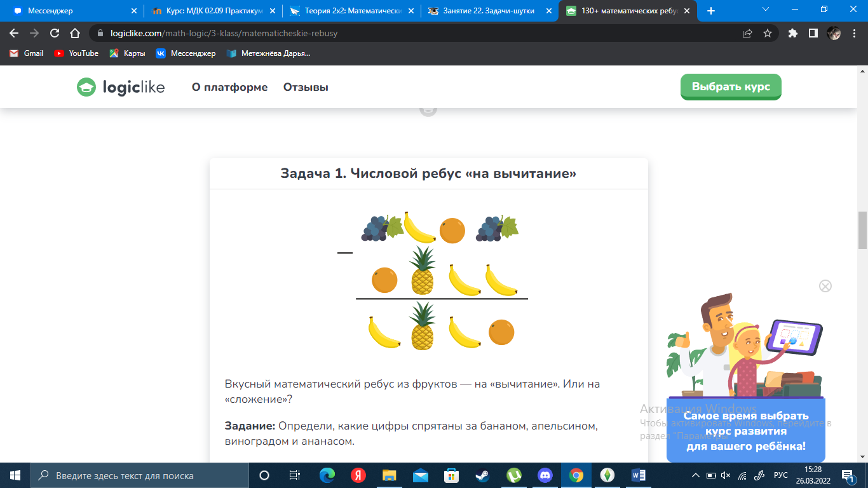The height and width of the screenshot is (488, 868).
Task: Click the family with tablet illustration
Action: 745,346
